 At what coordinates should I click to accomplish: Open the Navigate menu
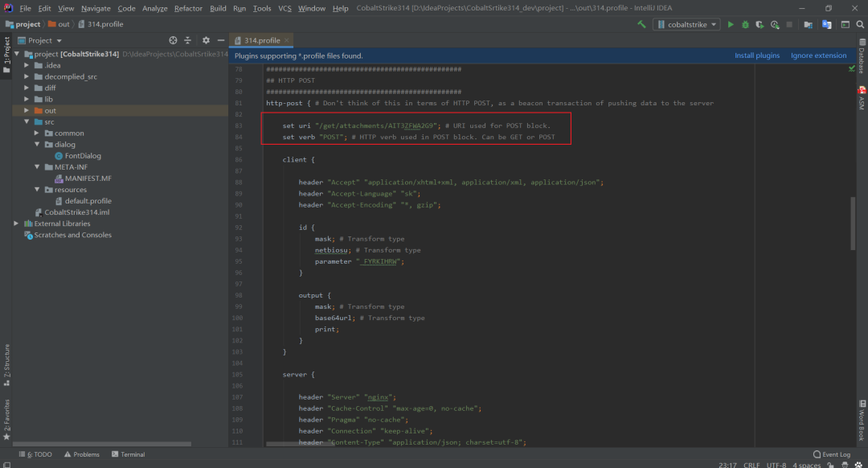point(96,8)
